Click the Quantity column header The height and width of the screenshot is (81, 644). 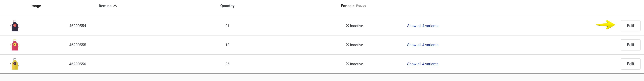227,6
